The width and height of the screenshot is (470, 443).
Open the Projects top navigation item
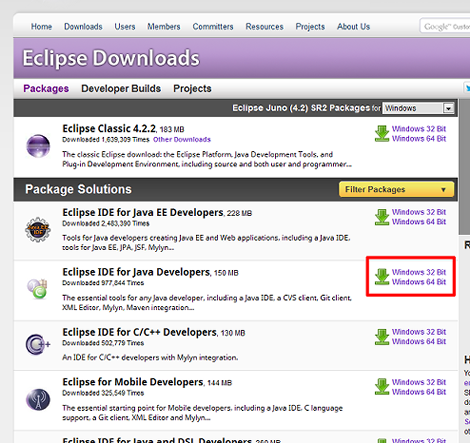[310, 27]
